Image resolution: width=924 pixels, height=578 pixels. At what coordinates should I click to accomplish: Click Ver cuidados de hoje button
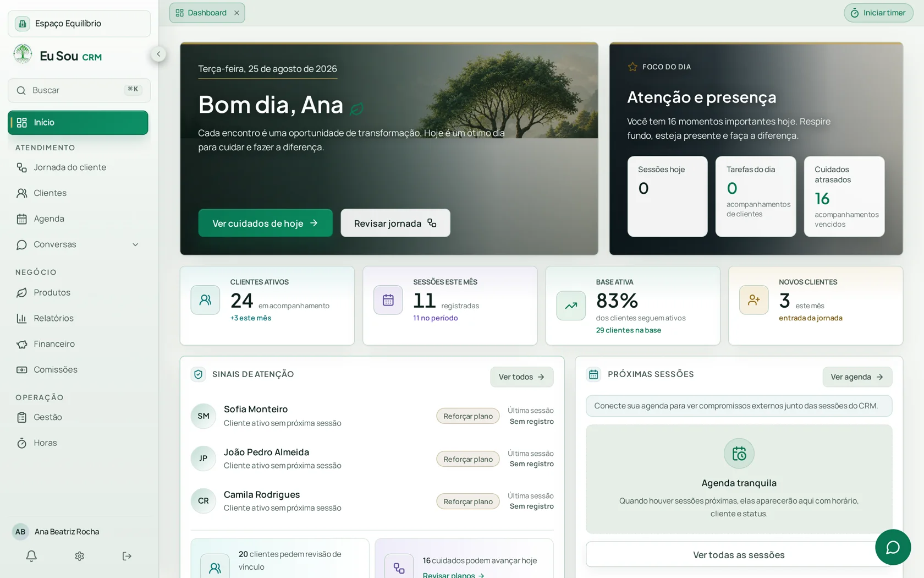pyautogui.click(x=265, y=223)
